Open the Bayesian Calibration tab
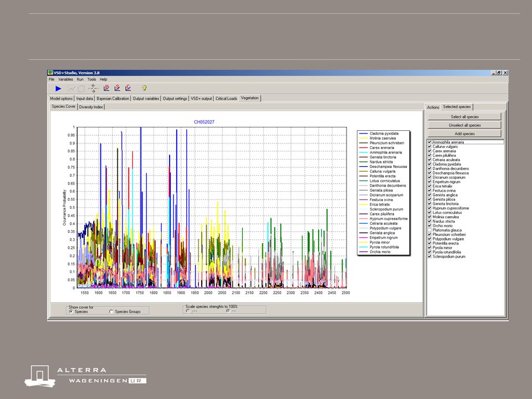Image resolution: width=532 pixels, height=399 pixels. point(113,99)
